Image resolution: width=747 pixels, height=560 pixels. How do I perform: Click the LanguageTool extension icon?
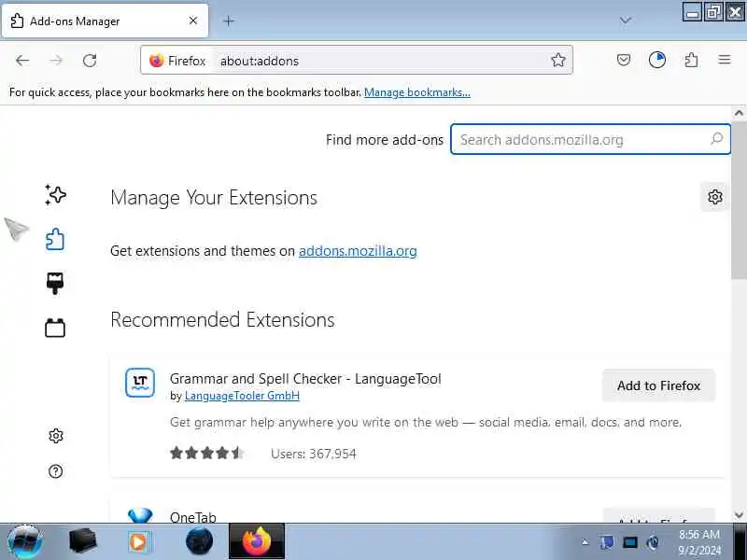click(140, 383)
